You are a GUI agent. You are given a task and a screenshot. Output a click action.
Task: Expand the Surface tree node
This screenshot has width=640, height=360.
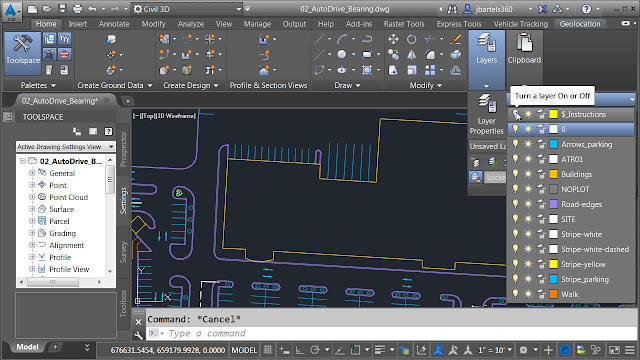pos(32,209)
